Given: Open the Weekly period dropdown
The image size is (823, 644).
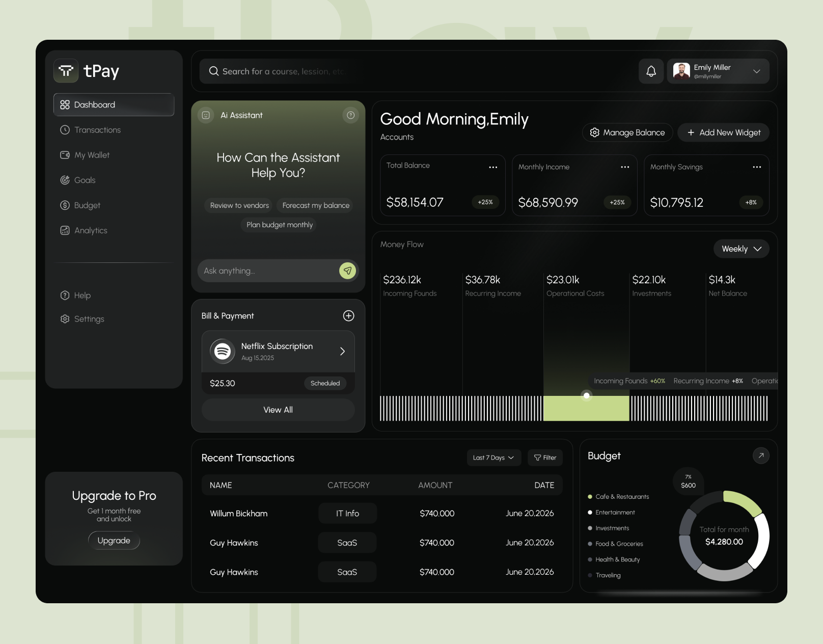Looking at the screenshot, I should click(741, 249).
